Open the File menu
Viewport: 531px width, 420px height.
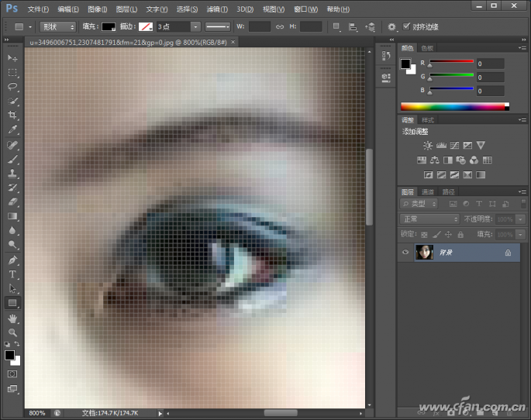click(x=38, y=9)
